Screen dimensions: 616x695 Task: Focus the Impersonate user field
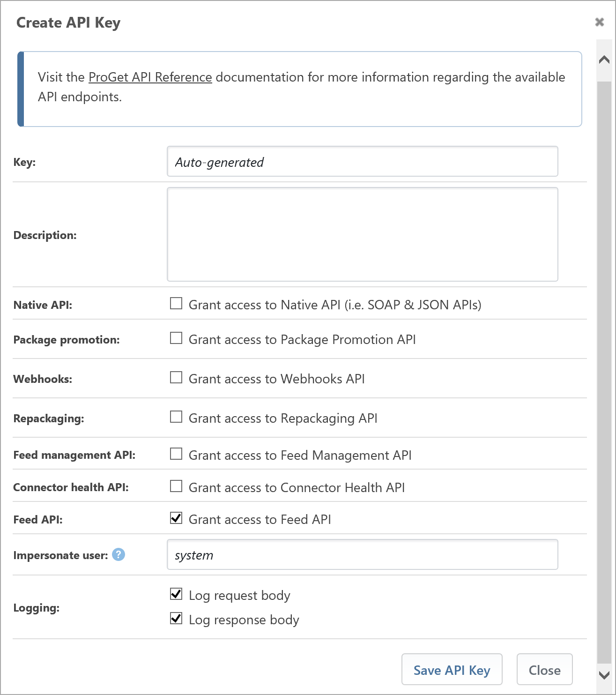[x=363, y=555]
